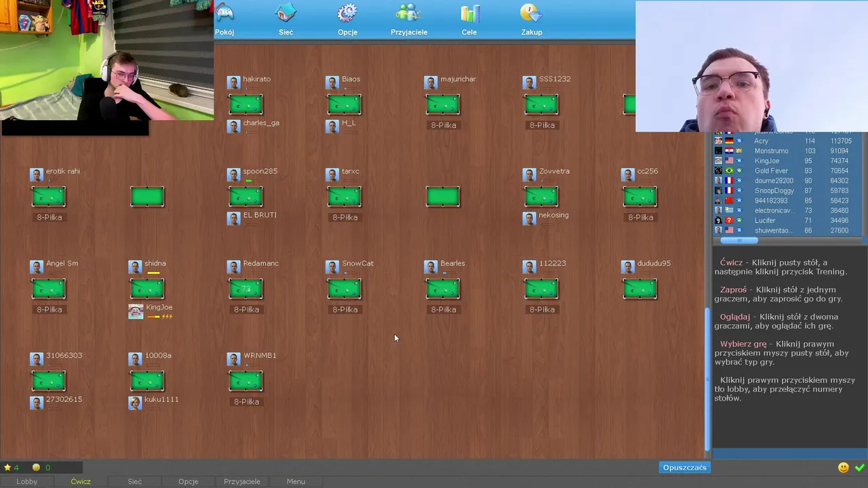Click kuku1111's player avatar
The height and width of the screenshot is (488, 868).
[x=135, y=403]
